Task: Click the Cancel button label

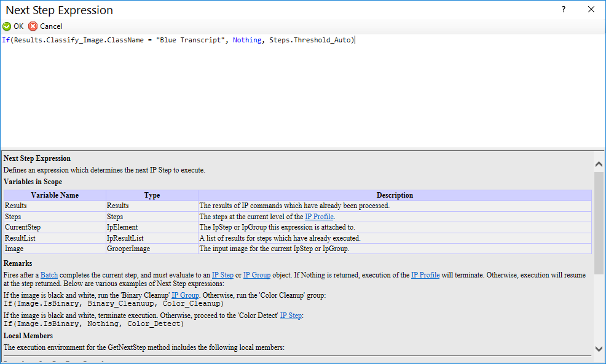Action: point(51,26)
